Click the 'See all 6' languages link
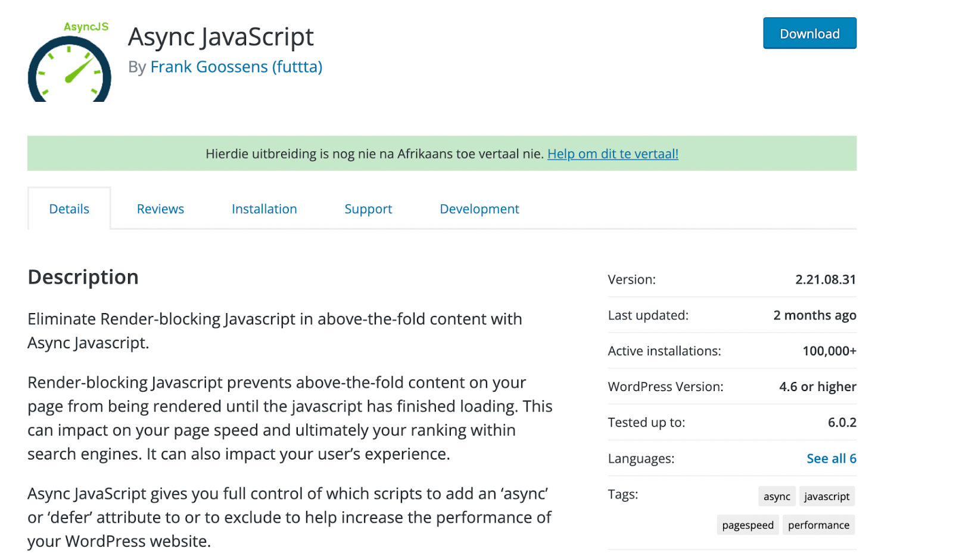The height and width of the screenshot is (560, 953). click(x=831, y=458)
